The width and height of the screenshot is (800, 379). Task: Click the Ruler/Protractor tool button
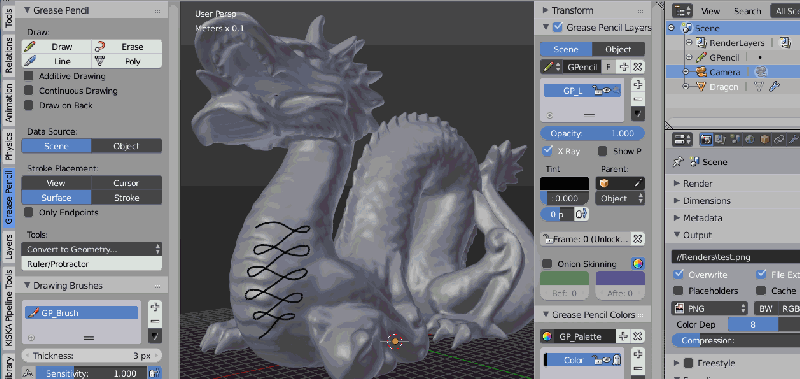click(x=92, y=264)
